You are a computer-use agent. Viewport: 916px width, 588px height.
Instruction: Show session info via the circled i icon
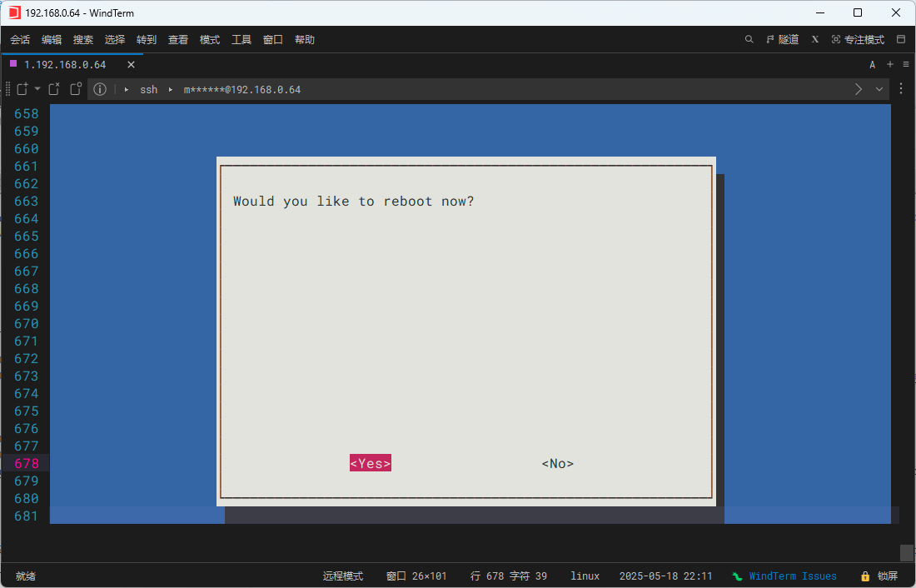(100, 89)
